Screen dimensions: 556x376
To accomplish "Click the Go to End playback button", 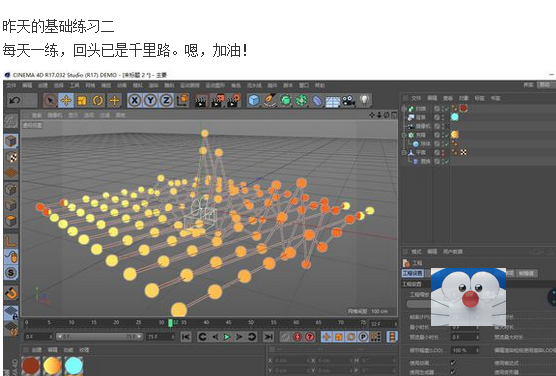I will (x=269, y=337).
